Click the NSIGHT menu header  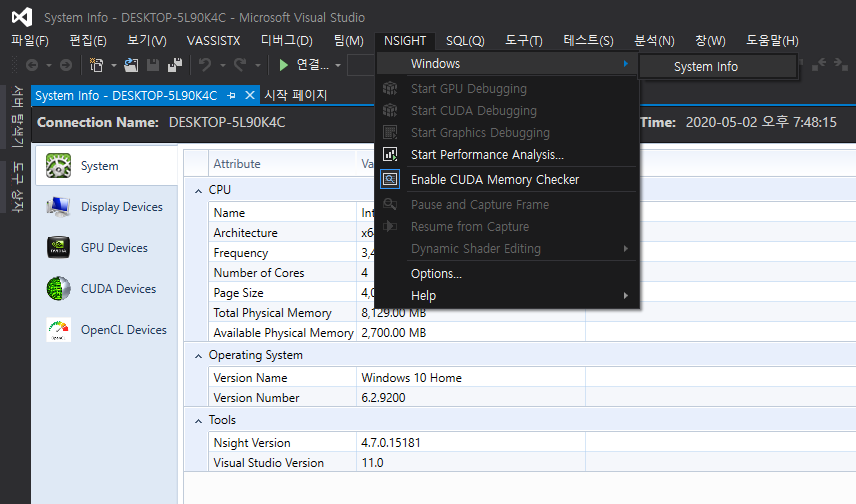405,41
